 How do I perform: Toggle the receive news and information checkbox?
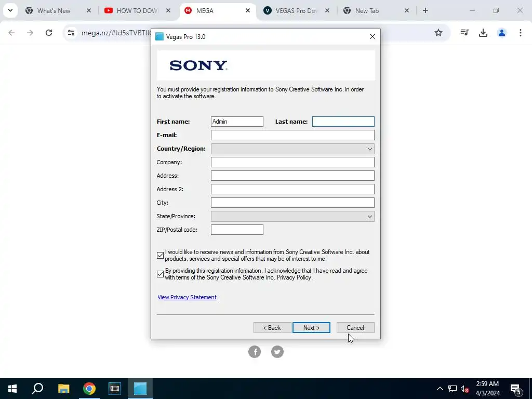click(161, 256)
